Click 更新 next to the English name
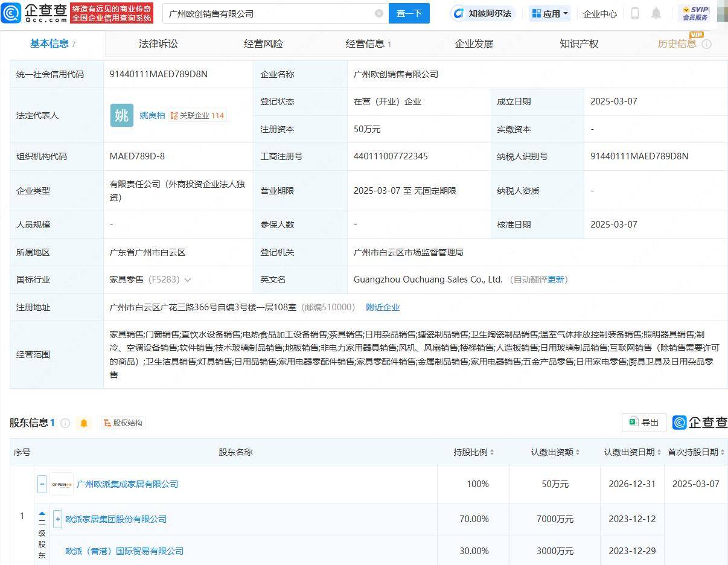The width and height of the screenshot is (728, 565). [x=556, y=280]
